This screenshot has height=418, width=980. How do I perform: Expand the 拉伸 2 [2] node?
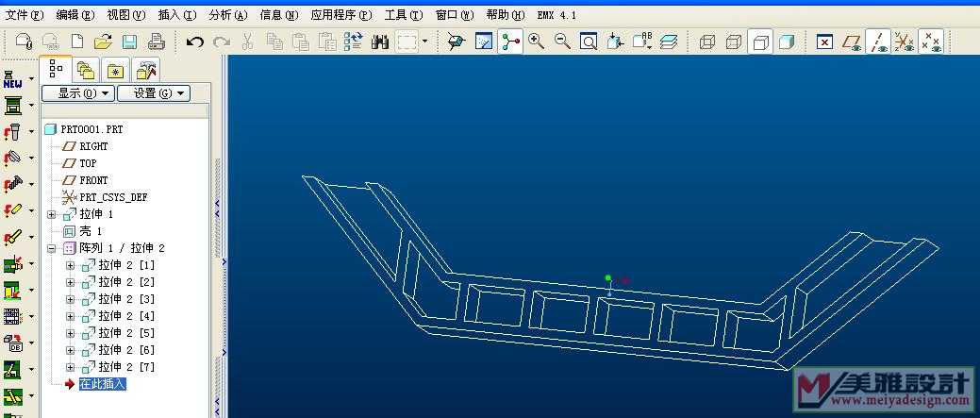(x=70, y=282)
